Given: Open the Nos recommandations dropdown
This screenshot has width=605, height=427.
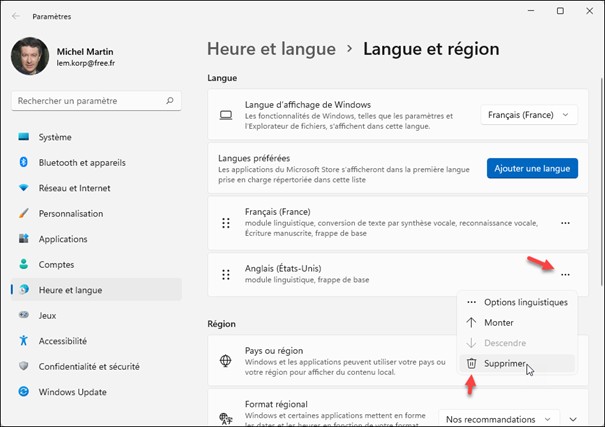Looking at the screenshot, I should click(x=499, y=419).
